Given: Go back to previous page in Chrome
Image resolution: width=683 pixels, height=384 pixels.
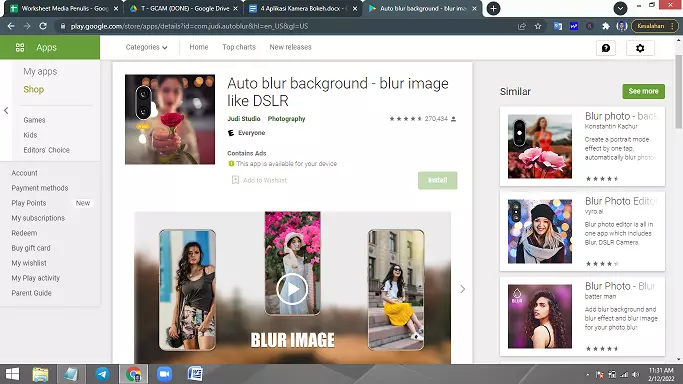Looking at the screenshot, I should (11, 26).
